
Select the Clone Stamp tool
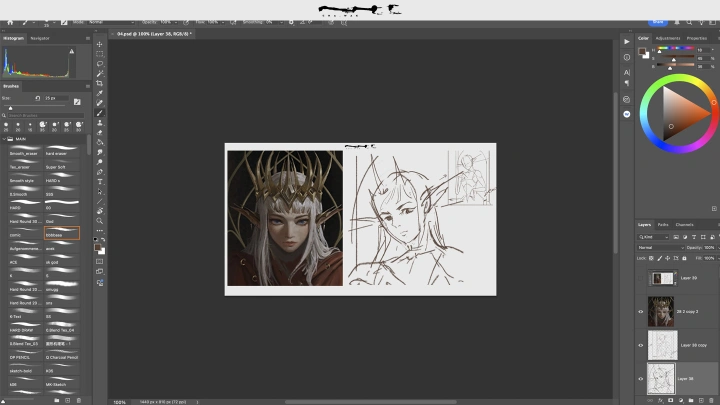pyautogui.click(x=100, y=123)
